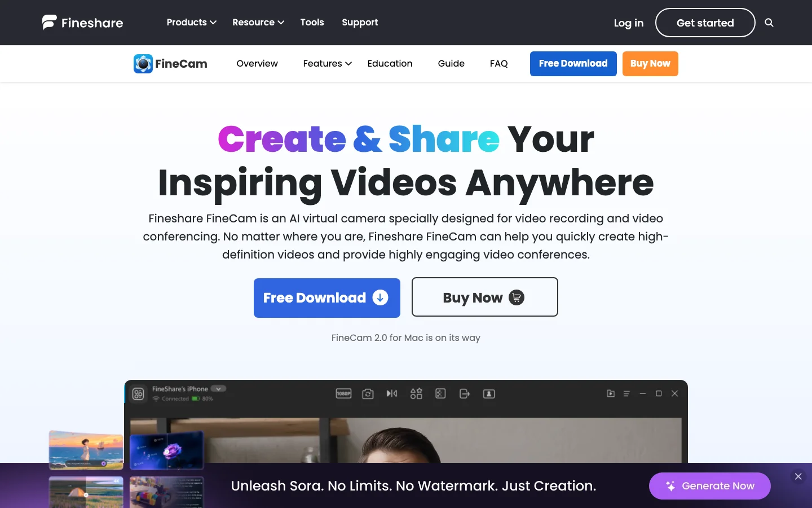Click the large Buy Now hero button
This screenshot has width=812, height=508.
pos(485,297)
